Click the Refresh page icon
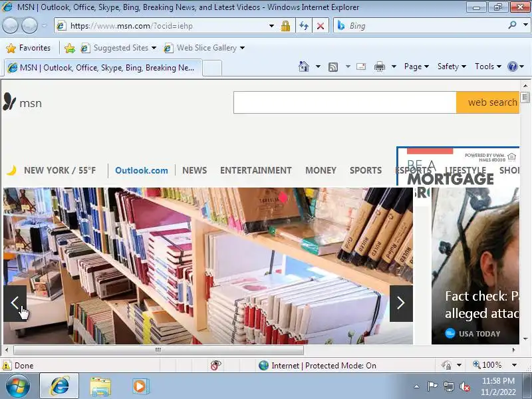 point(304,26)
